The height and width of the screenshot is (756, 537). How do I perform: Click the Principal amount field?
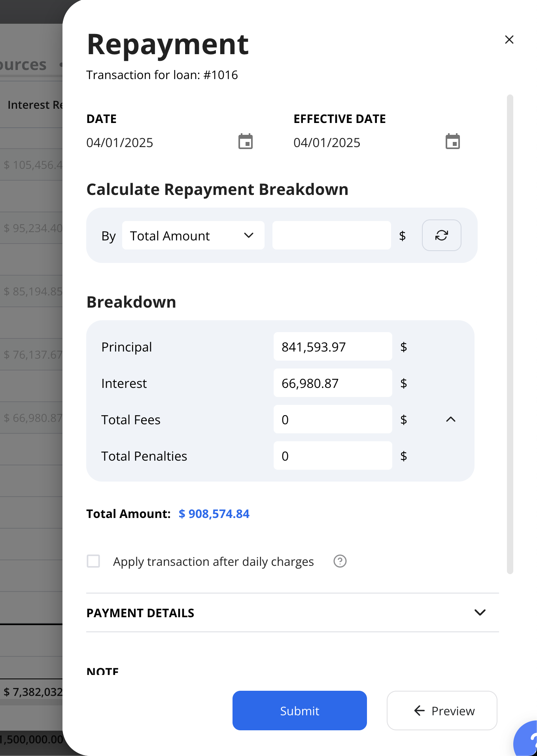tap(333, 346)
